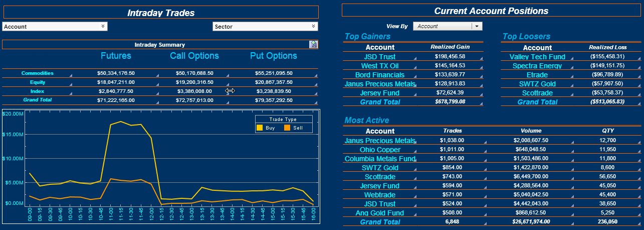Click Janus Precious Metals in Most Active
Image resolution: width=644 pixels, height=230 pixels.
pos(380,141)
